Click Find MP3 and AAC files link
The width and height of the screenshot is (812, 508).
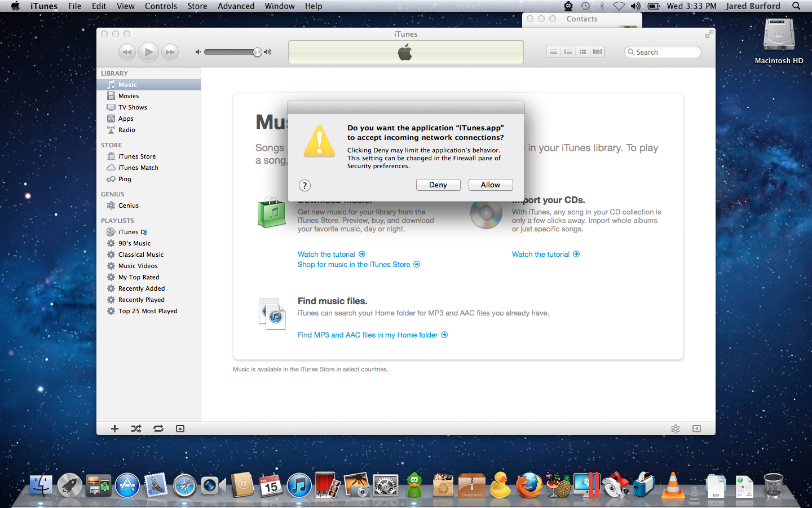coord(373,335)
